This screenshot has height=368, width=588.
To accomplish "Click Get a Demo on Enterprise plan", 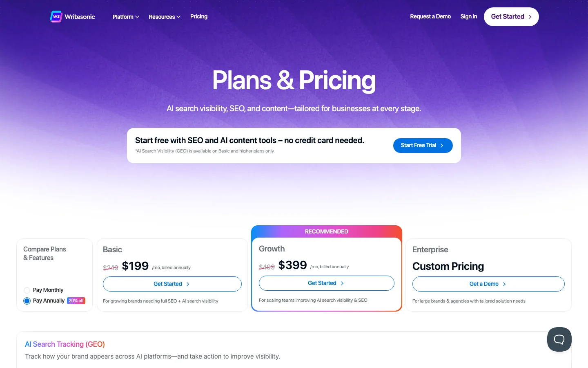I will point(488,284).
